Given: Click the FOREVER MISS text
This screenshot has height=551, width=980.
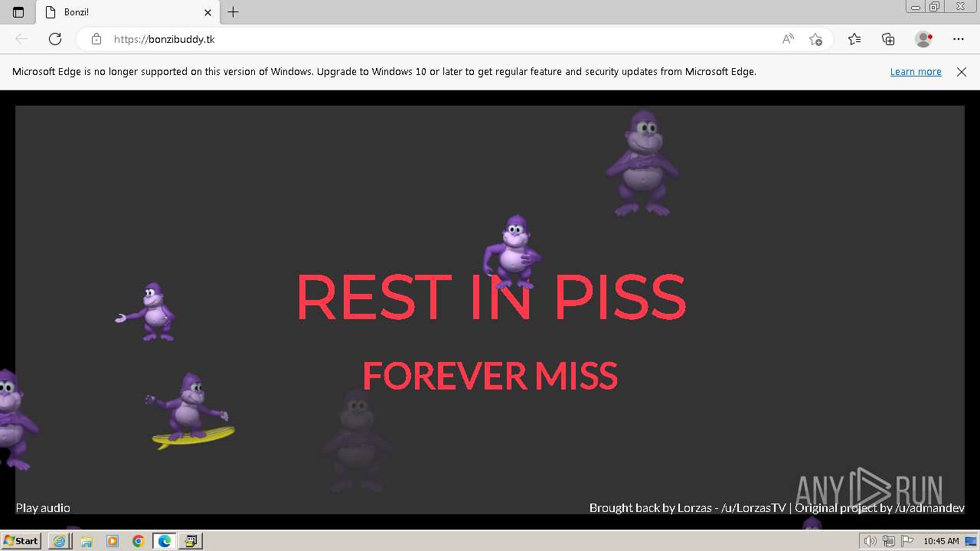Looking at the screenshot, I should pyautogui.click(x=490, y=376).
